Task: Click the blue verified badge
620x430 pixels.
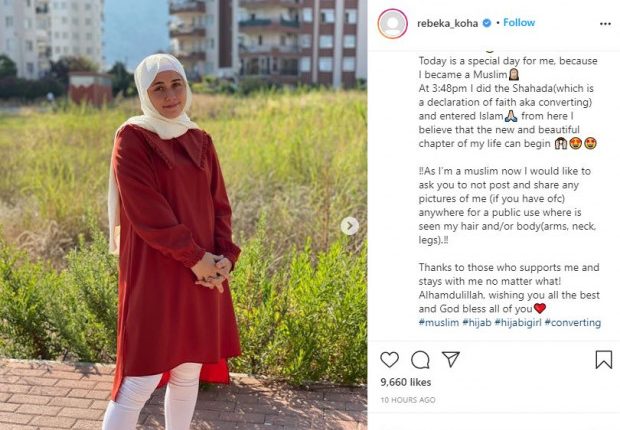Action: [x=487, y=23]
